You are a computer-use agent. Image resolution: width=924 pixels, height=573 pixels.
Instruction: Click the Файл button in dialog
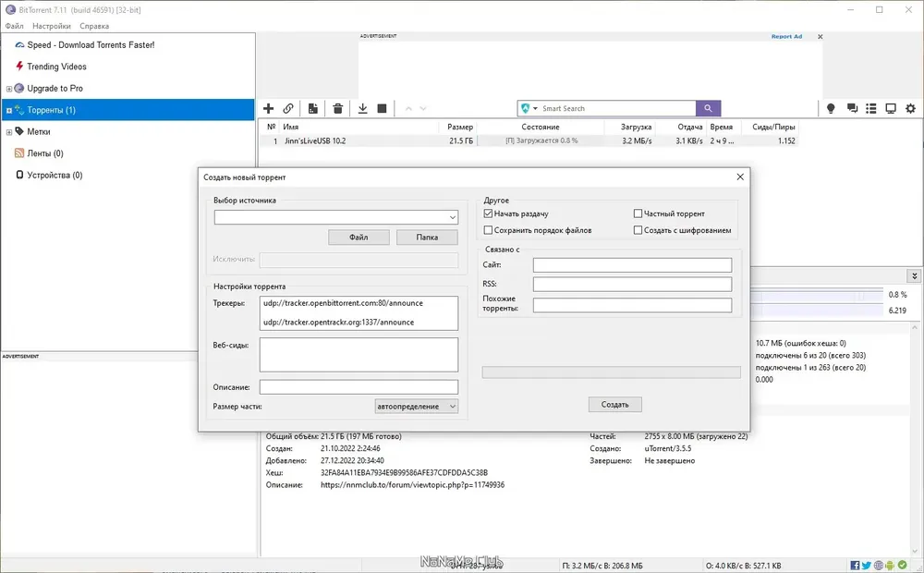coord(359,237)
